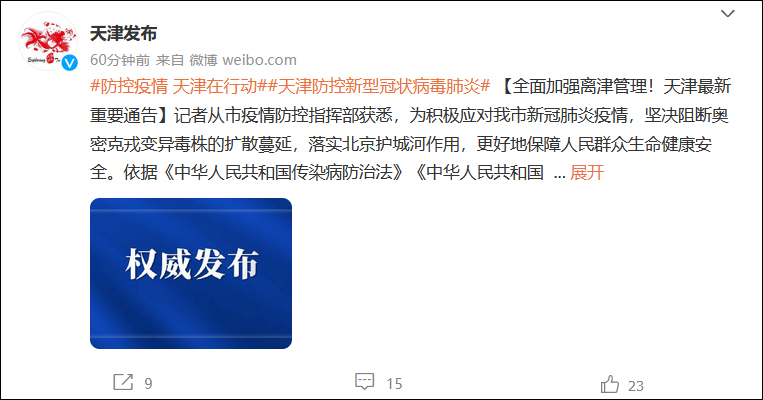The height and width of the screenshot is (400, 763).
Task: Open the 权威发布 image thumbnail
Action: coord(191,273)
